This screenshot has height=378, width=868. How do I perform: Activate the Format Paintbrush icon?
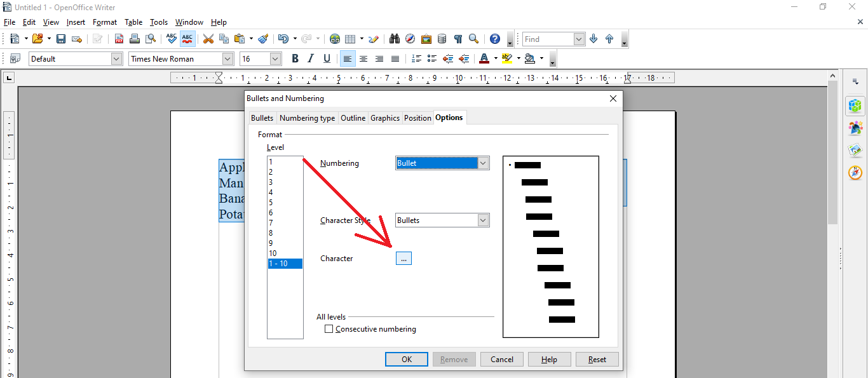point(263,38)
